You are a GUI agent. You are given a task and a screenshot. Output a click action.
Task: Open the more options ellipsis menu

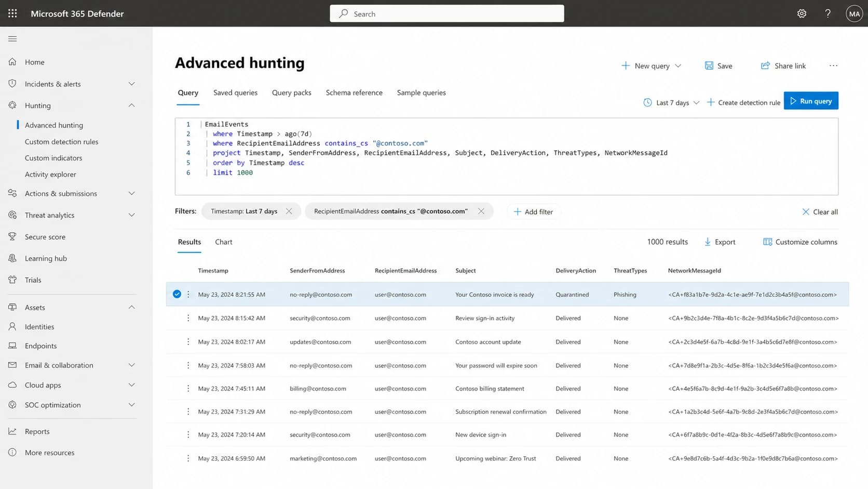(833, 65)
